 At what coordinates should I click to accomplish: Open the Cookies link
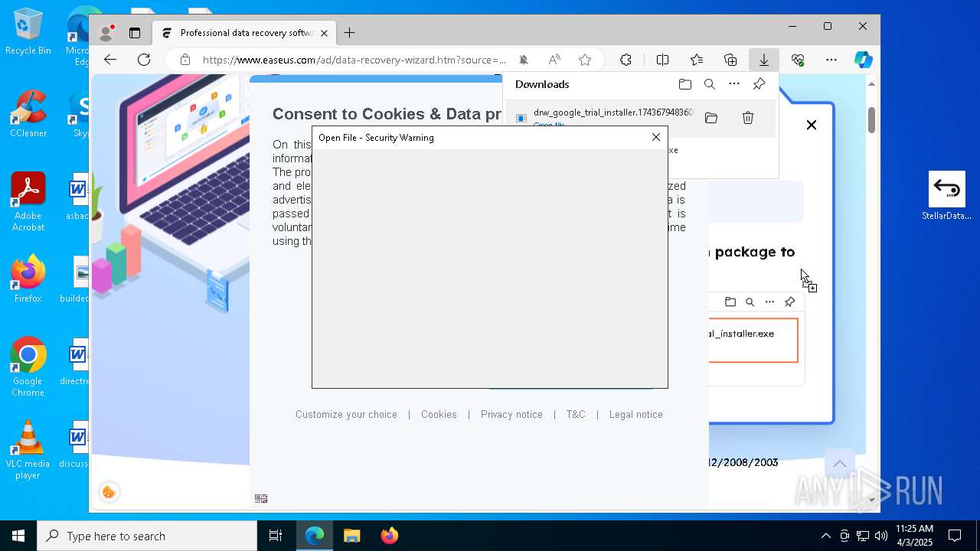tap(439, 414)
